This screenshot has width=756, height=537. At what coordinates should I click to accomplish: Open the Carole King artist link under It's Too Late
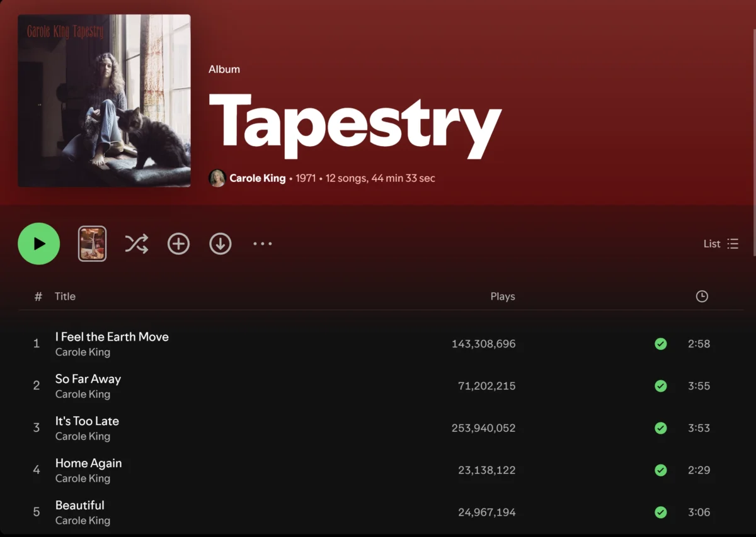(x=83, y=436)
